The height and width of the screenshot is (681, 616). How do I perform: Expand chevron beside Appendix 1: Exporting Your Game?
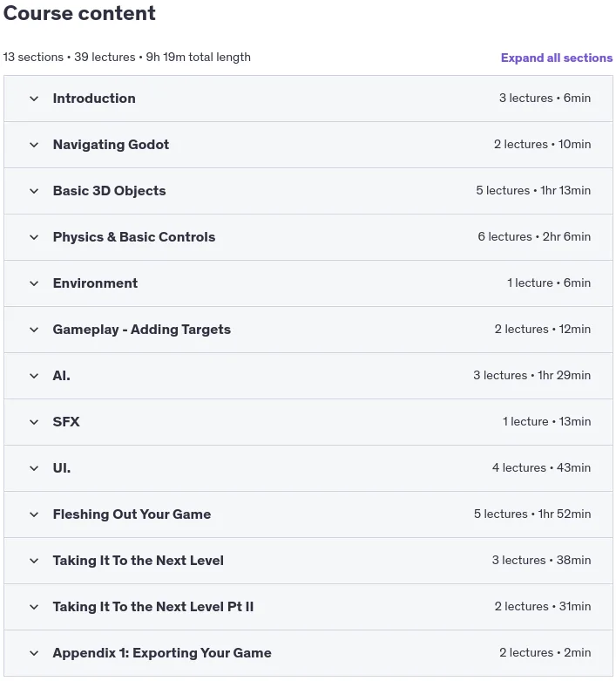[x=34, y=653]
